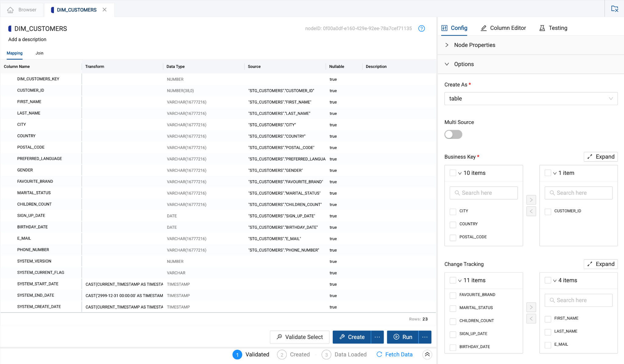The width and height of the screenshot is (624, 364).
Task: Click the Business Key move-left arrow
Action: click(531, 211)
